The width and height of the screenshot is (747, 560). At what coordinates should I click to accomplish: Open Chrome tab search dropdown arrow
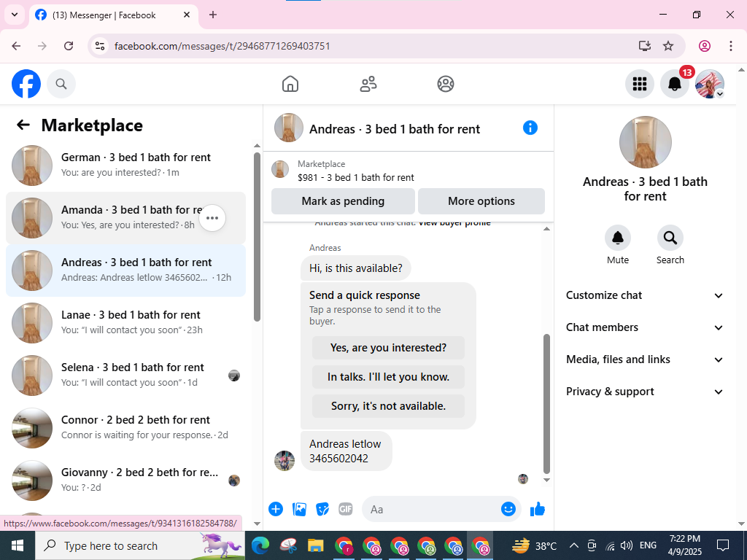pyautogui.click(x=15, y=15)
